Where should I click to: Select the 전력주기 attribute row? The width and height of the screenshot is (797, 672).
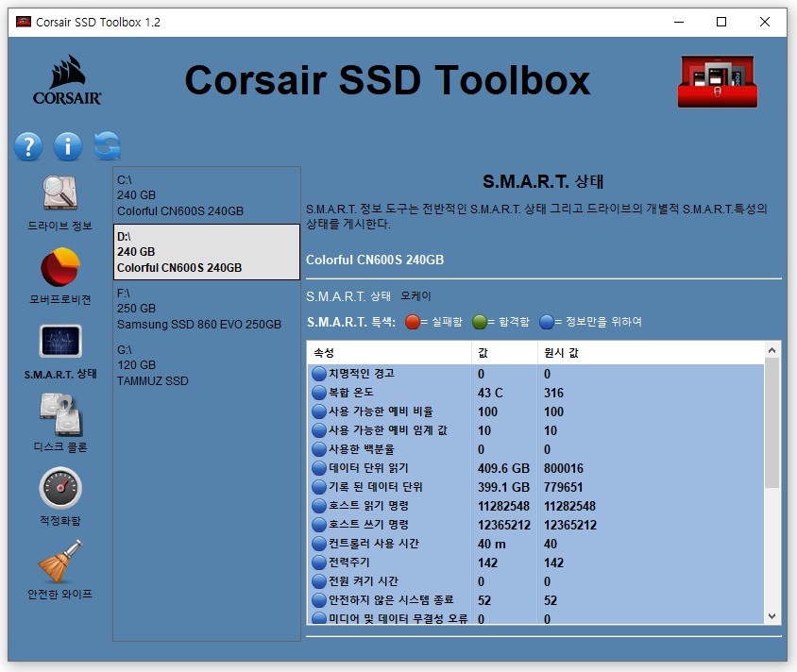click(x=535, y=563)
